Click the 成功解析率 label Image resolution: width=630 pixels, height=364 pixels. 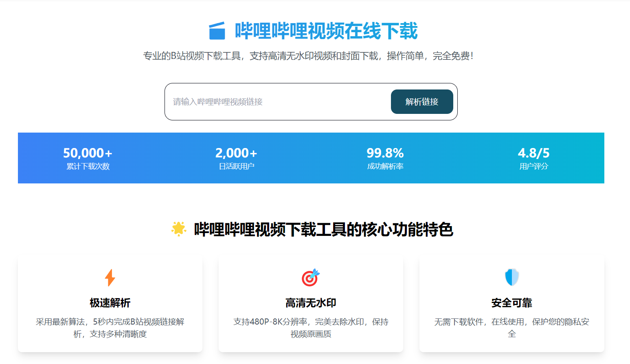(385, 166)
